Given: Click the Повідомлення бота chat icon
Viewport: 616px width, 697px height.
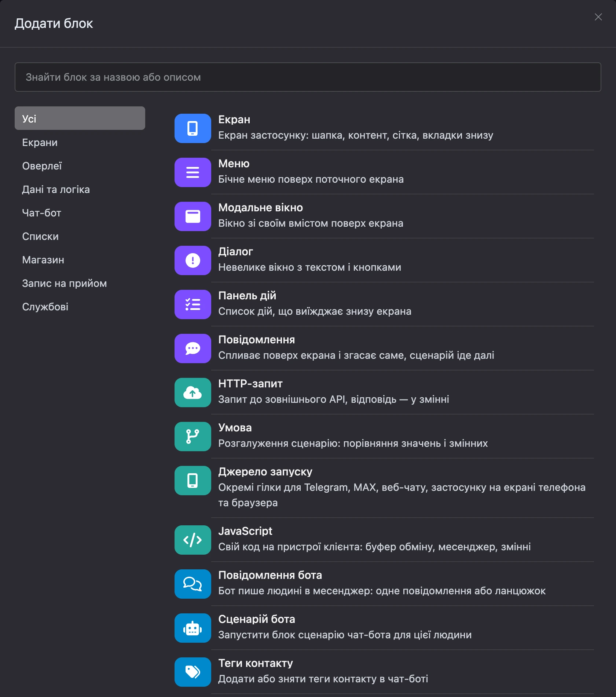Looking at the screenshot, I should 192,584.
